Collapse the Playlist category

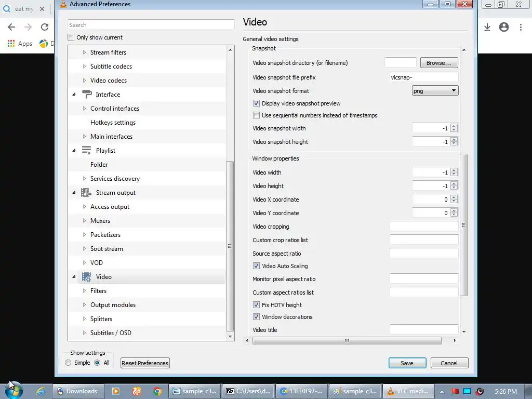(74, 150)
